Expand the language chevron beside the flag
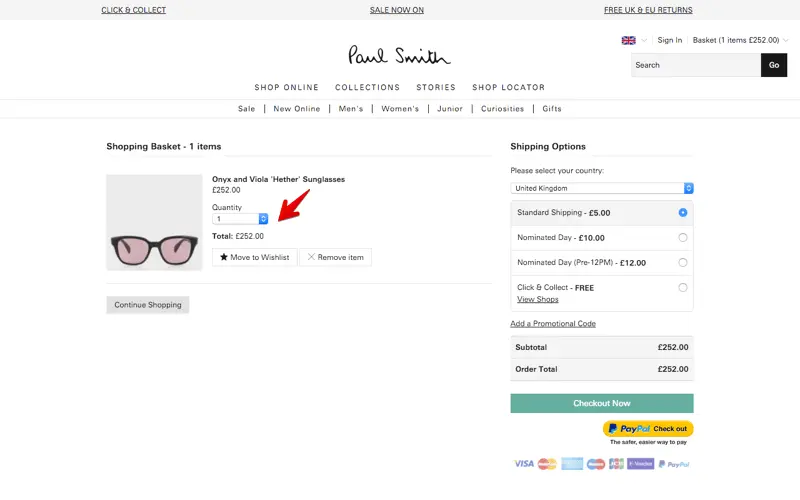Screen dimensions: 800x500 click(x=644, y=40)
